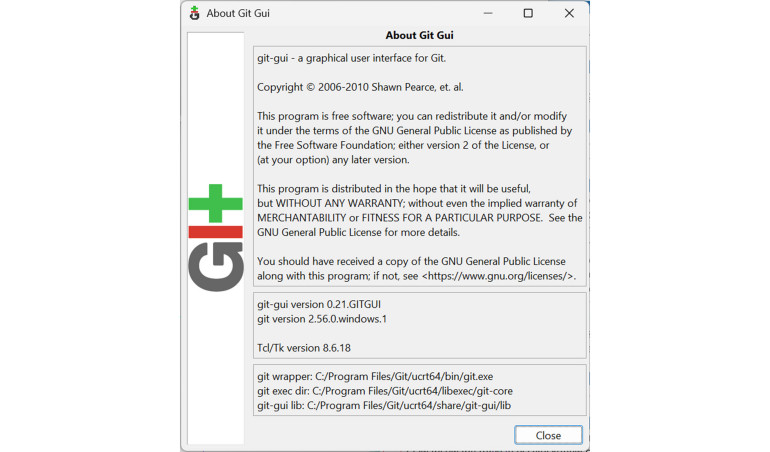The image size is (770, 452).
Task: Click 'git-gui version 0.21.GITGUI' text
Action: click(319, 305)
